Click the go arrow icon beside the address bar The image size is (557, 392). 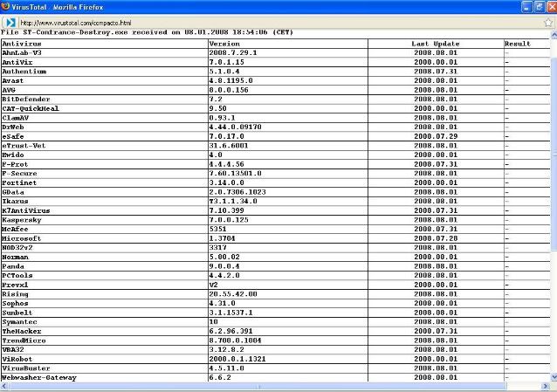click(10, 23)
